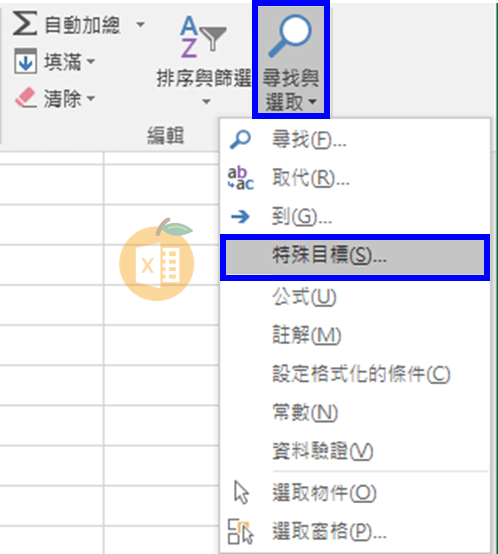The image size is (498, 554).
Task: Open the Fill (填滿) dropdown arrow
Action: 91,61
